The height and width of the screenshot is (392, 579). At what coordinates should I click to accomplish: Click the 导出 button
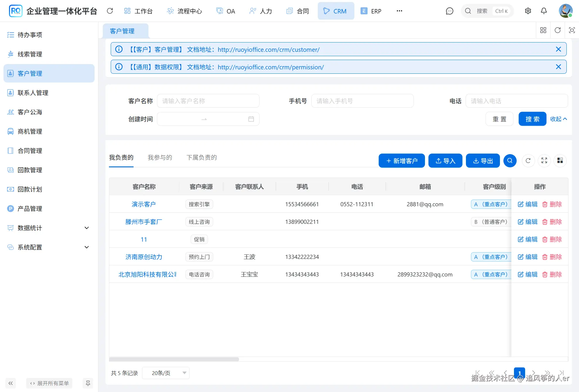pos(483,161)
